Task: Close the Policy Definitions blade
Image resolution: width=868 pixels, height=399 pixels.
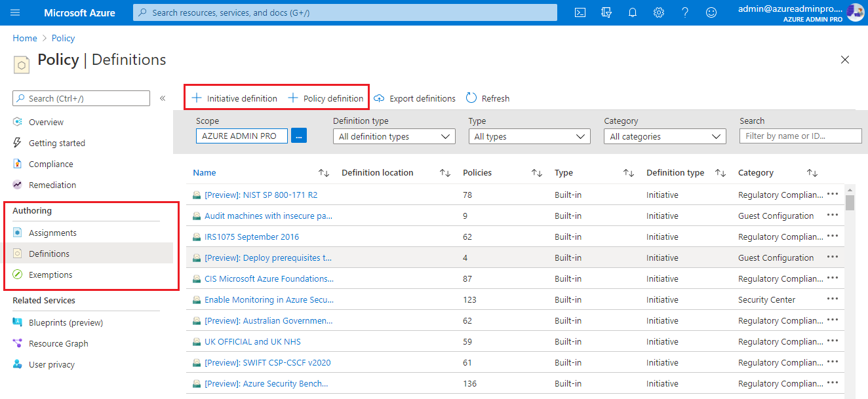Action: pos(845,60)
